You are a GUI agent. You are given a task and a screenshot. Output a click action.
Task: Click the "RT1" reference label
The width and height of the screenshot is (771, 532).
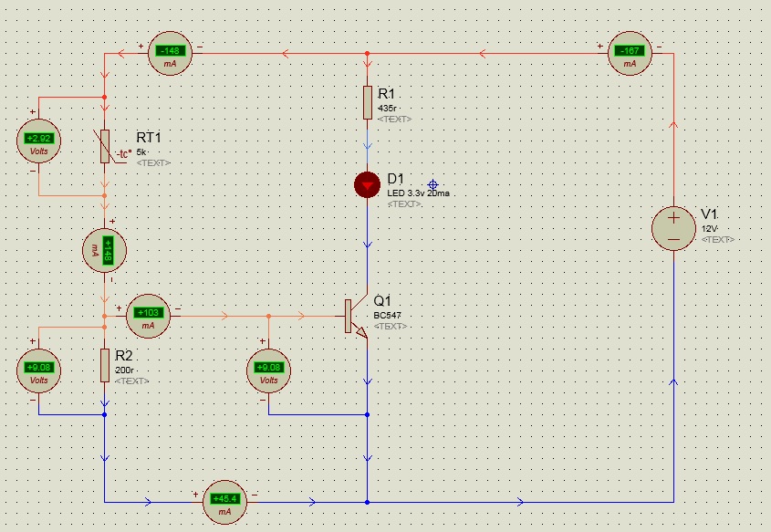coord(149,137)
